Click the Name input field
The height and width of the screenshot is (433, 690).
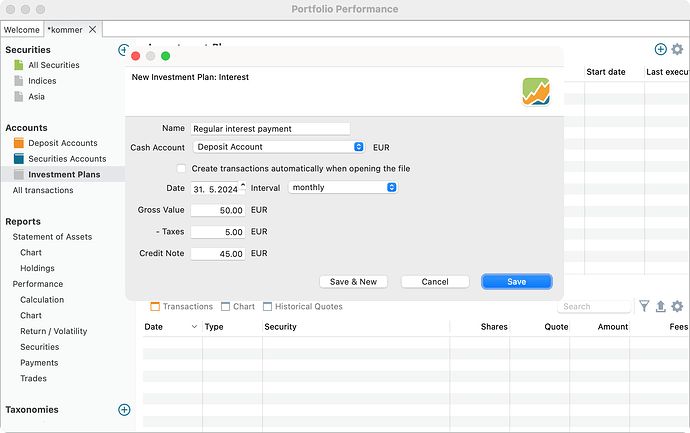point(270,129)
